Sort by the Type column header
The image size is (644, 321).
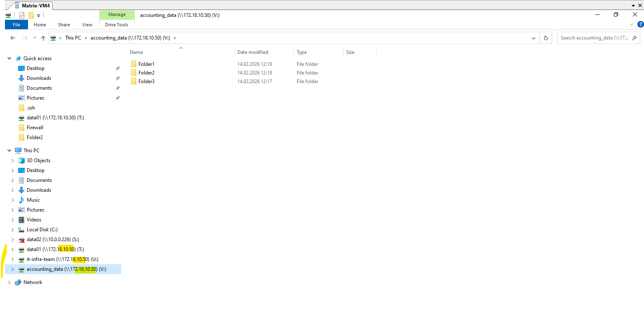[319, 52]
